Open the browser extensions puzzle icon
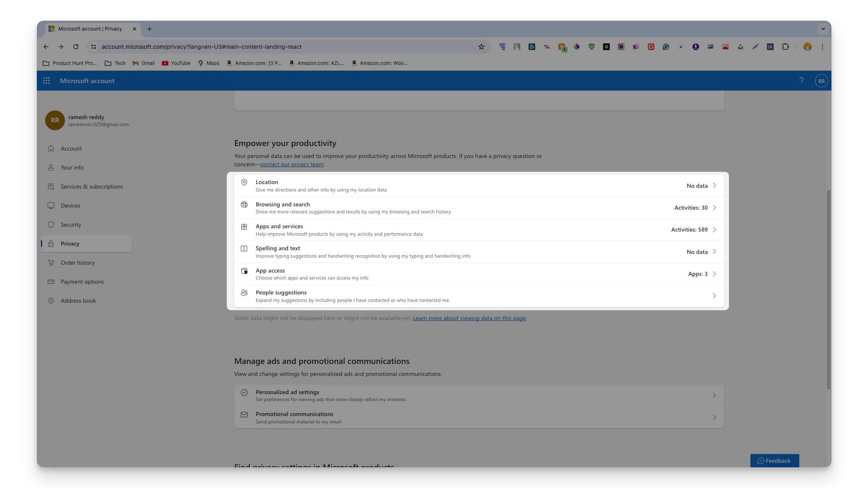This screenshot has height=488, width=868. click(785, 47)
